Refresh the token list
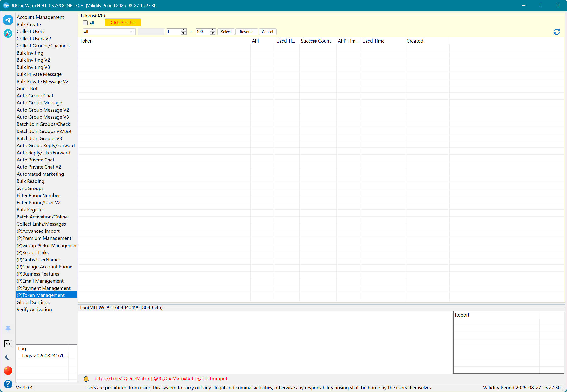The width and height of the screenshot is (567, 392). click(x=557, y=32)
